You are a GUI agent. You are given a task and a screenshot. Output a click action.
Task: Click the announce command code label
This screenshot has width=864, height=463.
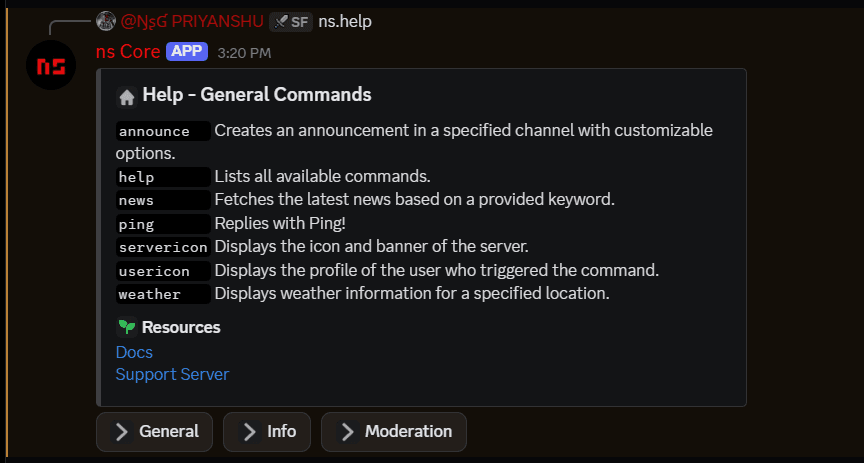pos(154,131)
